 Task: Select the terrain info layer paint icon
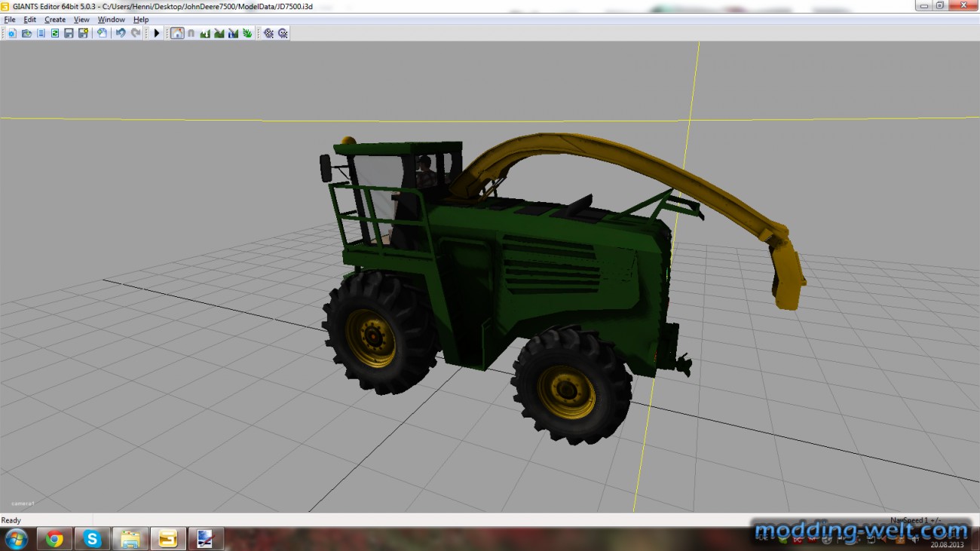(x=233, y=33)
